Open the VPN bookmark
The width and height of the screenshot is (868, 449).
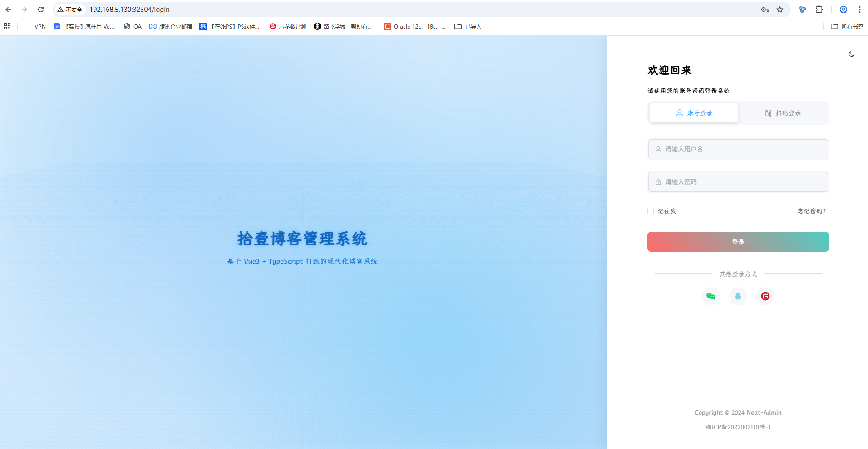pyautogui.click(x=40, y=26)
